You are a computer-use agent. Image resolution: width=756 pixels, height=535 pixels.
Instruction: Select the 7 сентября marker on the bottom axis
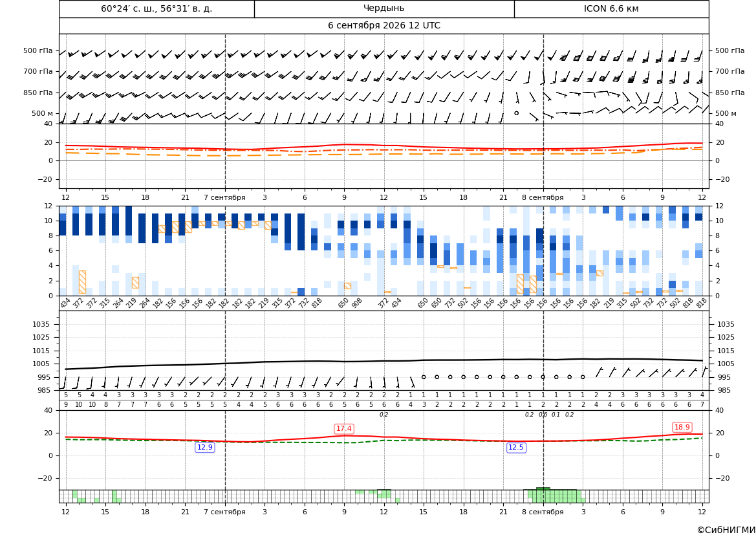(x=224, y=512)
